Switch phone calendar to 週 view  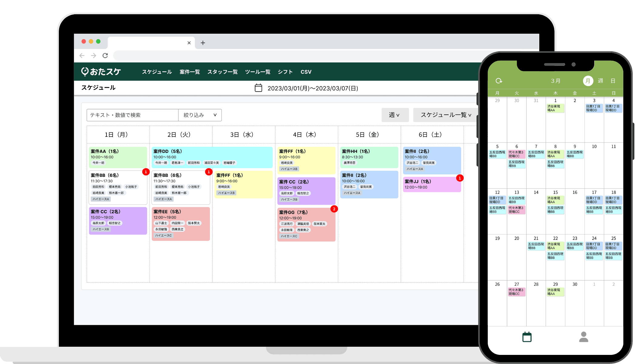pos(600,81)
